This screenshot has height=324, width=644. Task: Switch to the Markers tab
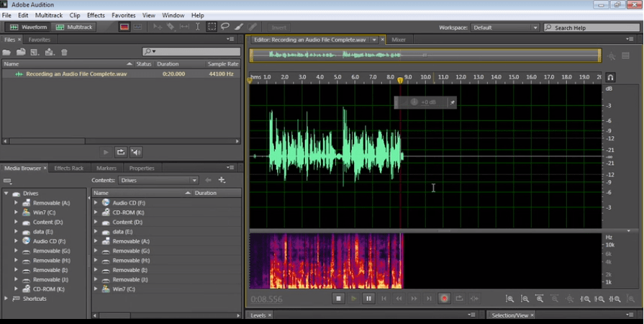pyautogui.click(x=106, y=168)
